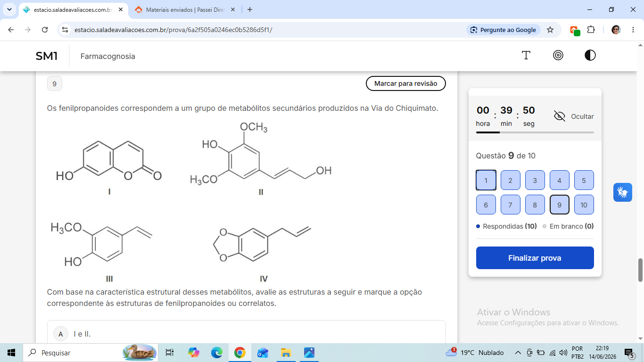Click Finalizar prova button

point(535,258)
